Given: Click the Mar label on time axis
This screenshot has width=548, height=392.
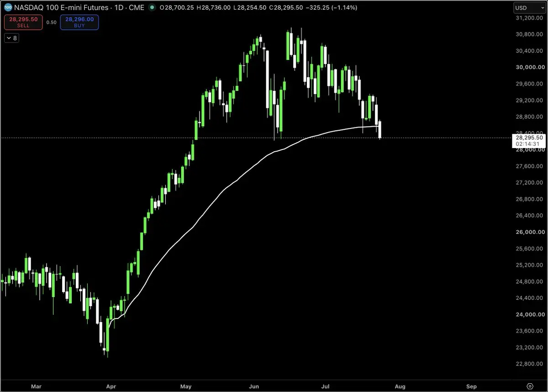Looking at the screenshot, I should coord(36,387).
